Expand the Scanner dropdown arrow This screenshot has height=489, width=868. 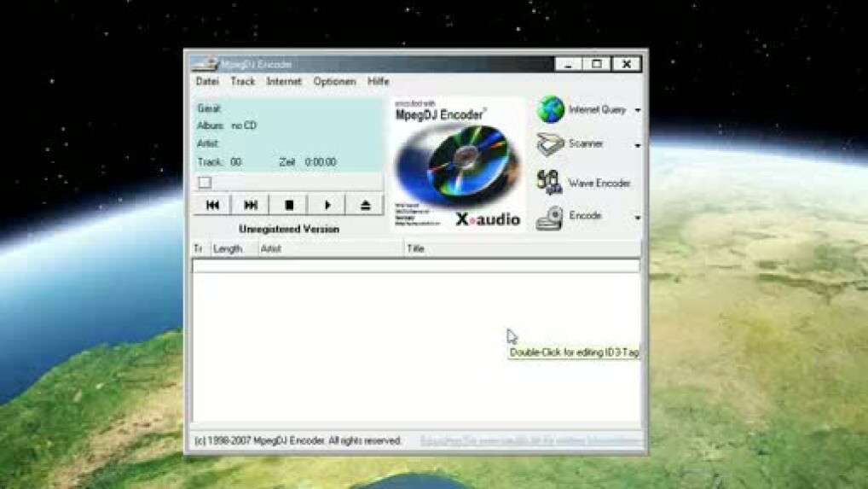pyautogui.click(x=637, y=146)
